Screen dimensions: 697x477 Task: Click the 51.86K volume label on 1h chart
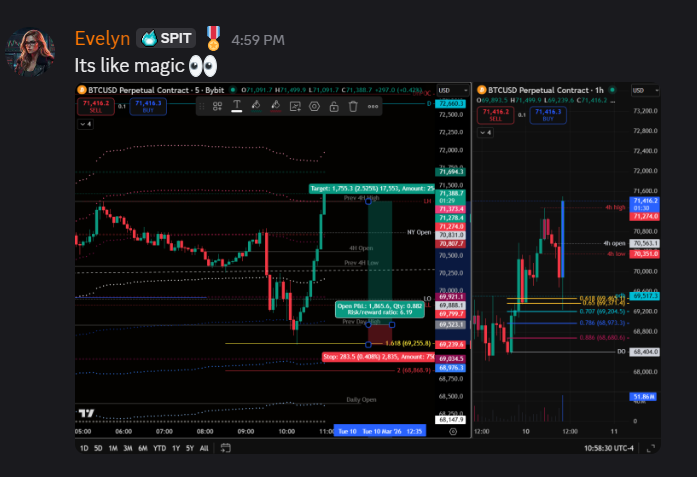pos(643,397)
